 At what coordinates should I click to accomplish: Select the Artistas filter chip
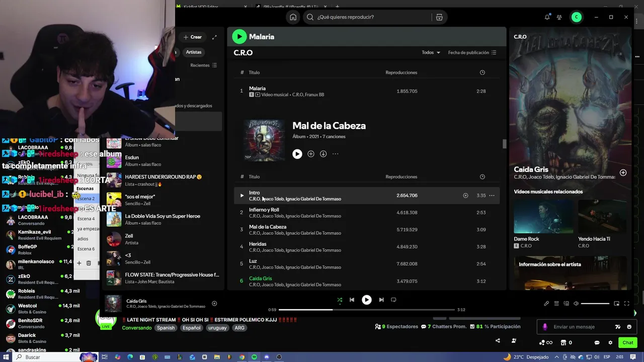(x=194, y=52)
